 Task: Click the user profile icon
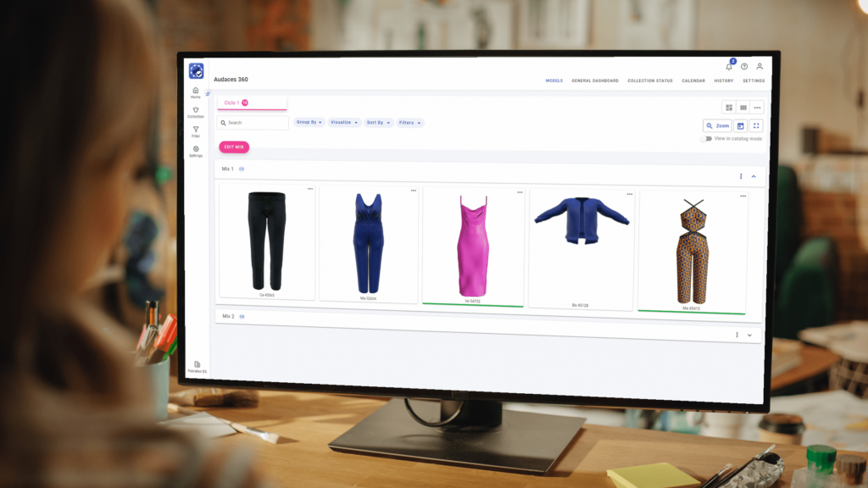click(x=759, y=67)
